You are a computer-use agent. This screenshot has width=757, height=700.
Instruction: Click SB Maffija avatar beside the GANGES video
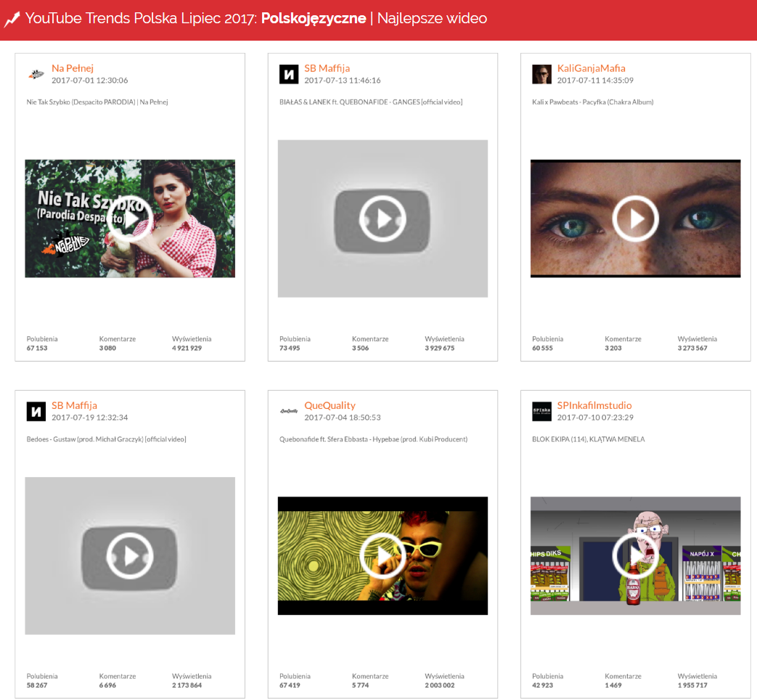[x=289, y=74]
